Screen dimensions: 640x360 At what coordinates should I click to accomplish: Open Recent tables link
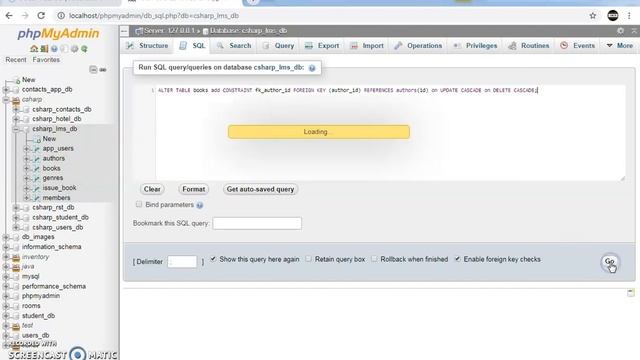pos(16,60)
